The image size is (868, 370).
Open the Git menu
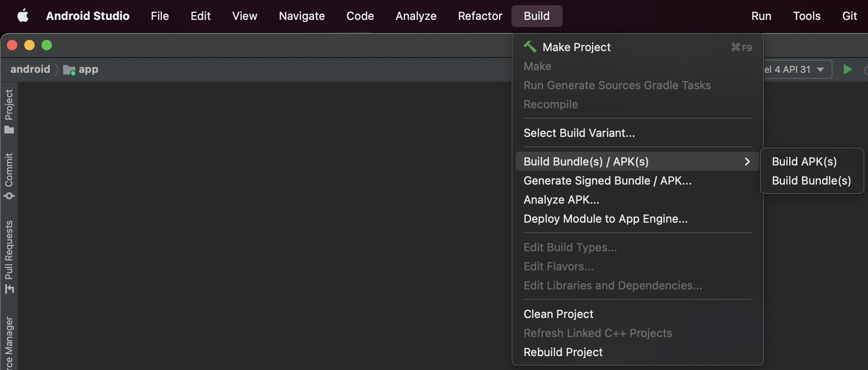point(850,16)
